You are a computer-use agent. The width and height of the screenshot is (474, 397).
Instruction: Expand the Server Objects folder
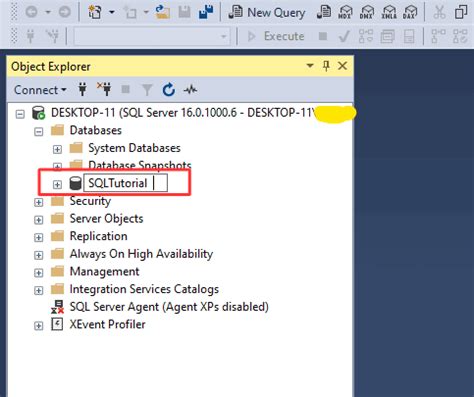39,220
